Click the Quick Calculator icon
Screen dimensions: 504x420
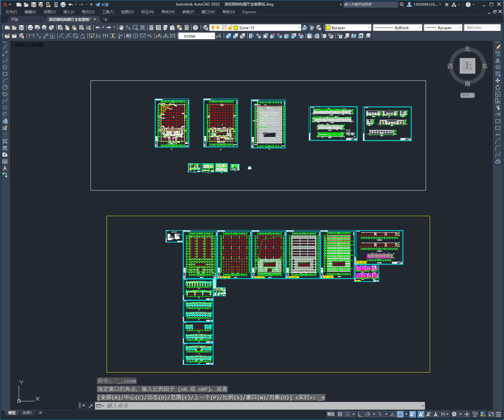tap(187, 28)
